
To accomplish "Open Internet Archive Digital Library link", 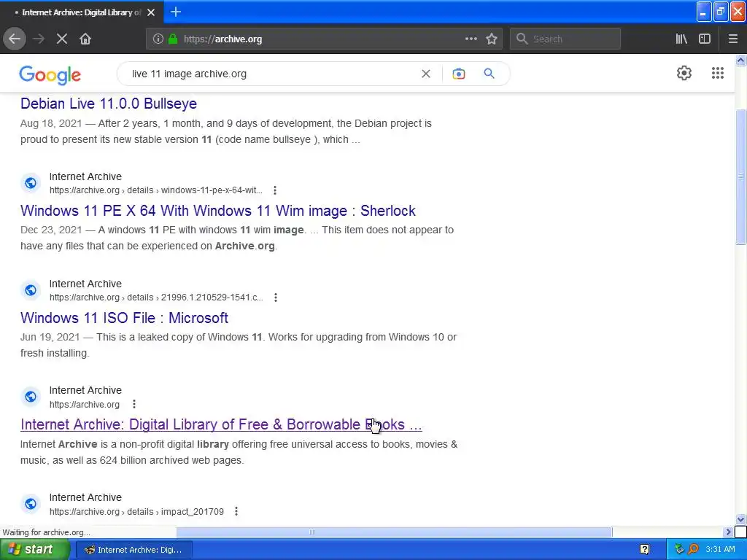I will (x=221, y=424).
